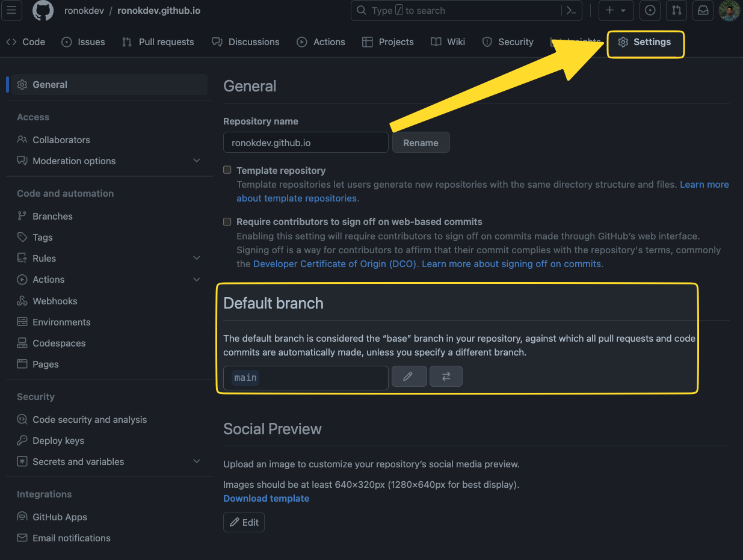
Task: Open the user profile avatar
Action: 729,11
